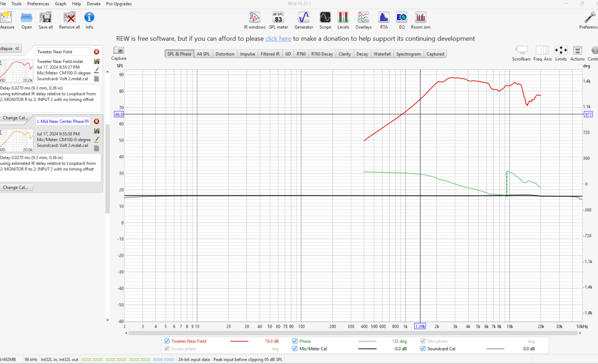Toggle the Mic/Meter Cal trace checkbox
Screen dimensions: 598x364
tap(295, 349)
